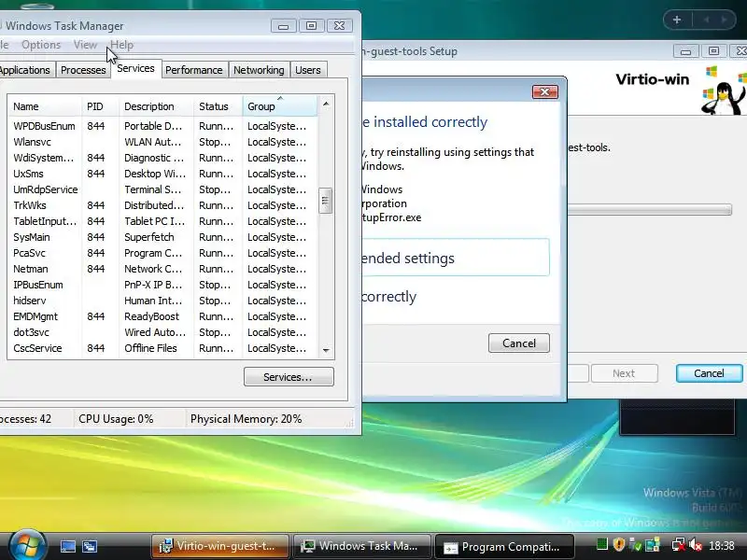Viewport: 747px width, 560px height.
Task: Click the Next button in Setup window
Action: 624,373
